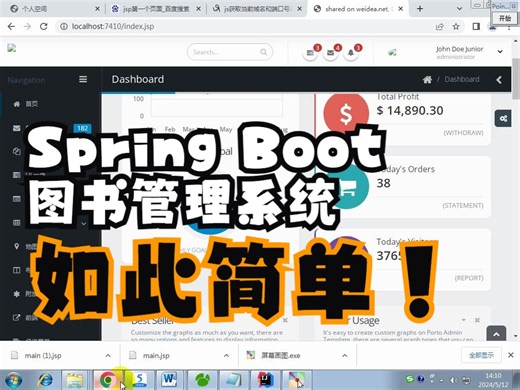The image size is (520, 390).
Task: Close the downloads bar
Action: point(511,355)
